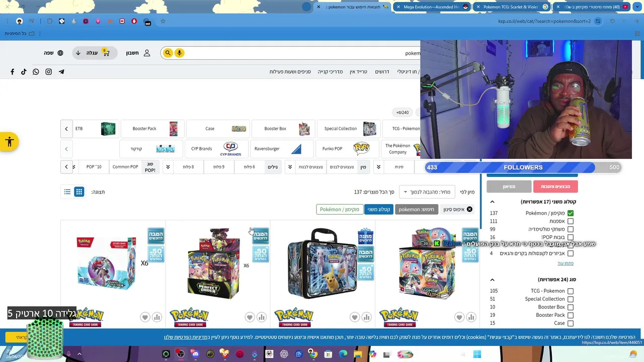Open the Telegram social icon
Viewport: 644px width, 362px height.
pos(61,72)
